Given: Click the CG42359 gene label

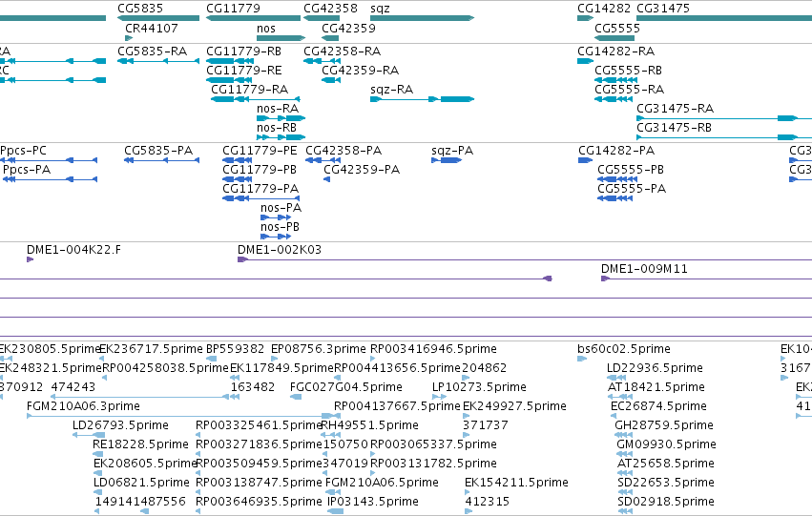Looking at the screenshot, I should (348, 29).
